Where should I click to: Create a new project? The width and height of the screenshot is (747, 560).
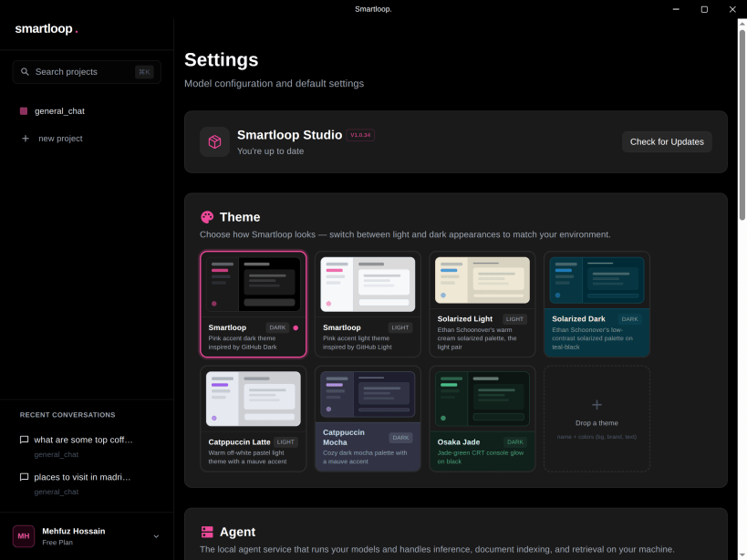click(60, 139)
